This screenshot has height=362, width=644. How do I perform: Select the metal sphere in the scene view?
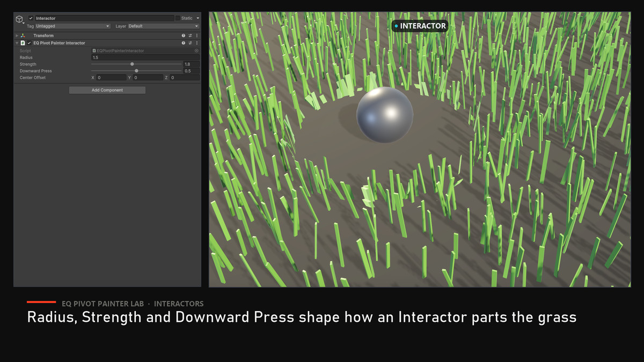pyautogui.click(x=385, y=114)
